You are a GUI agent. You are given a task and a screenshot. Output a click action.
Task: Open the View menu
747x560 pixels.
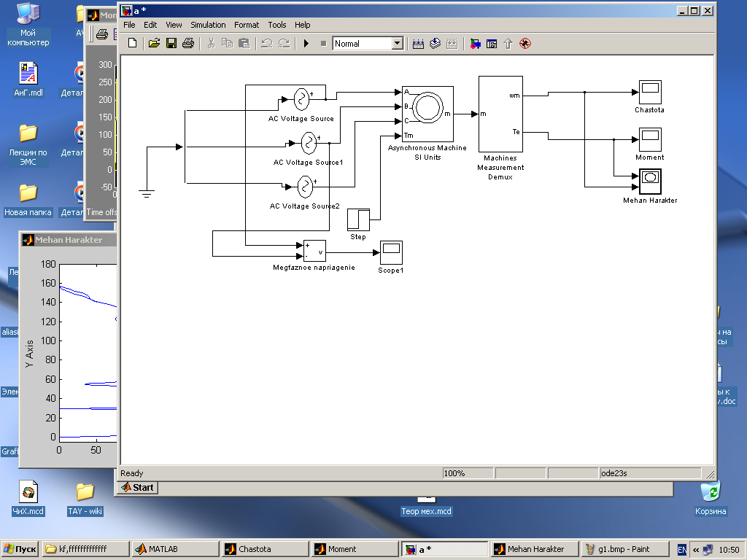click(174, 25)
